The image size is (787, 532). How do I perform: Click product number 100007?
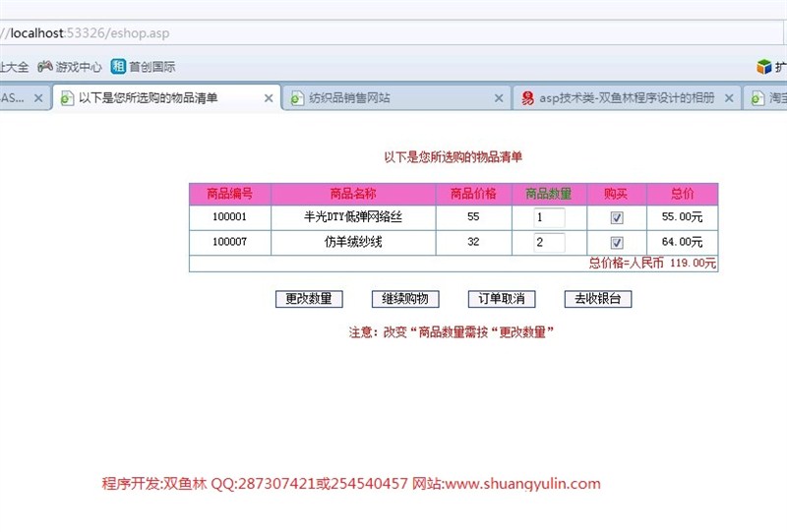[x=229, y=242]
